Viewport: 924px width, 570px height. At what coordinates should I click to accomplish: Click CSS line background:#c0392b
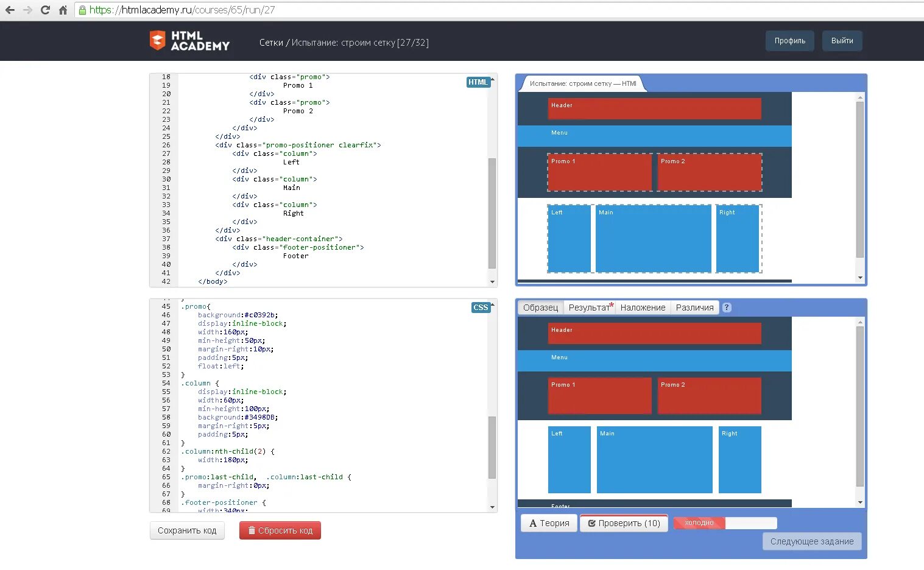(x=238, y=315)
